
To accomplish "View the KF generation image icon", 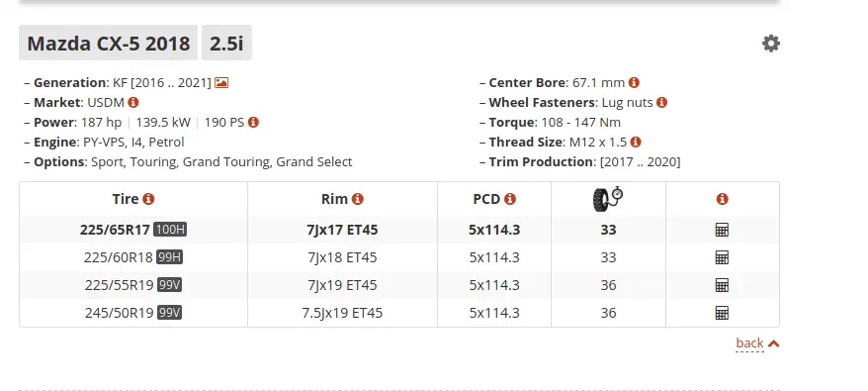I will tap(221, 82).
